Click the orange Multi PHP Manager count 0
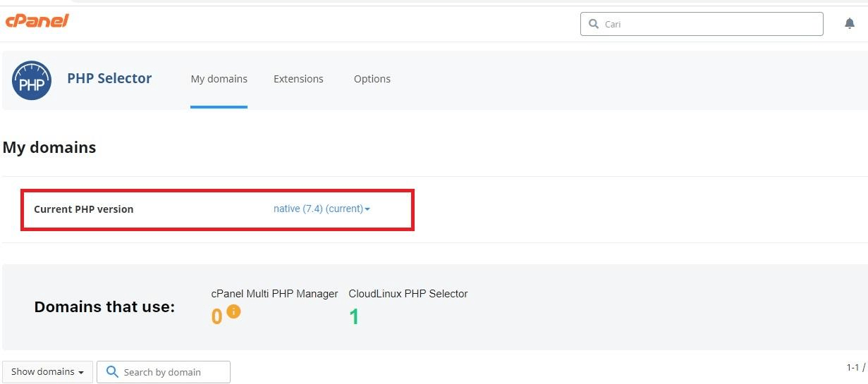 click(x=216, y=317)
